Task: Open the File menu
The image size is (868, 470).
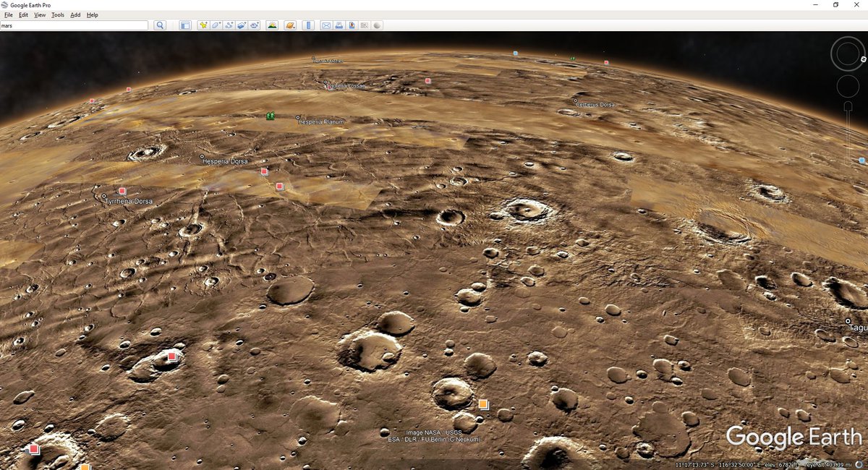Action: 9,14
